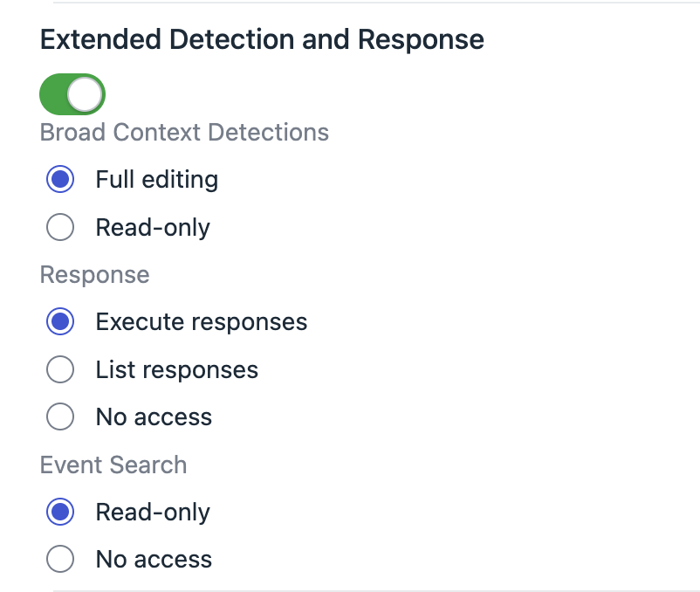Click the Response section label
700x592 pixels.
click(x=94, y=275)
